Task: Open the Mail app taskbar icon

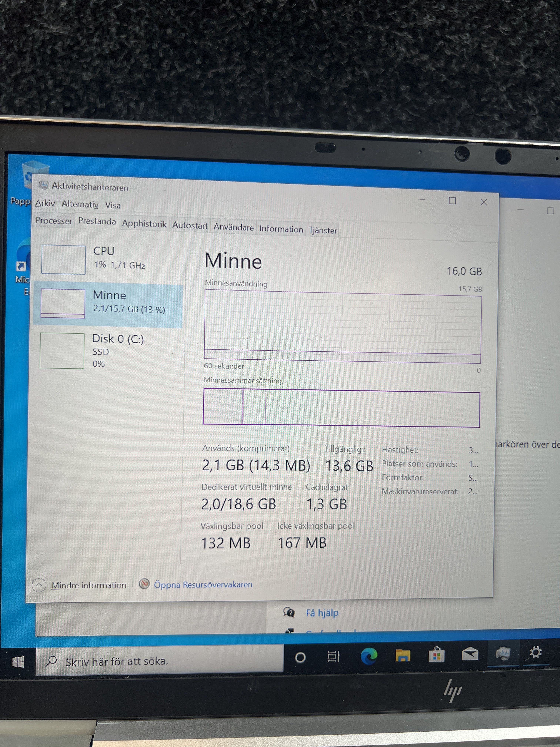Action: pyautogui.click(x=470, y=654)
